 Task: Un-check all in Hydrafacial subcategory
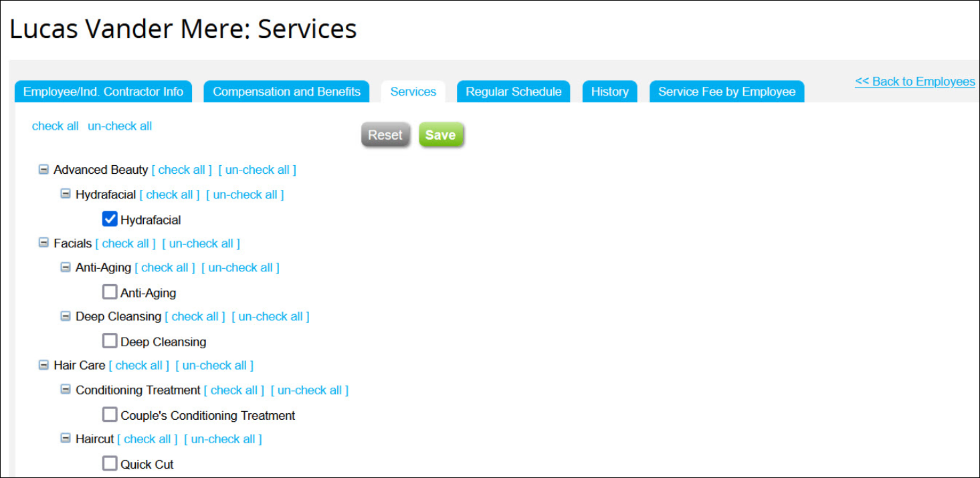(246, 195)
